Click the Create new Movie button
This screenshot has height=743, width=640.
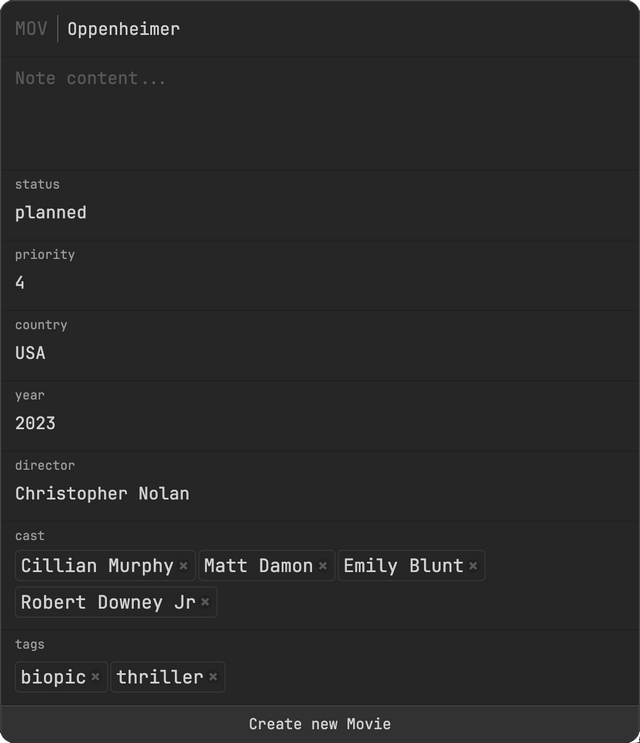pyautogui.click(x=320, y=724)
